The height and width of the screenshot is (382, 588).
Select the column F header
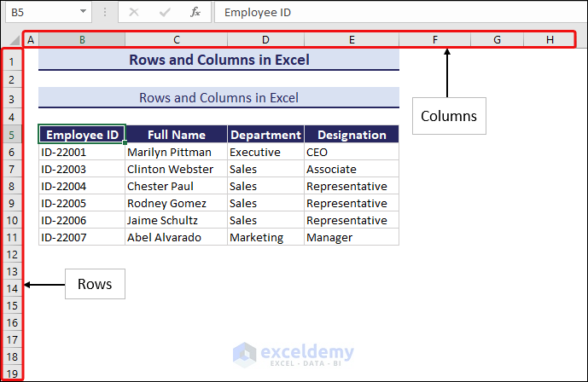click(434, 39)
